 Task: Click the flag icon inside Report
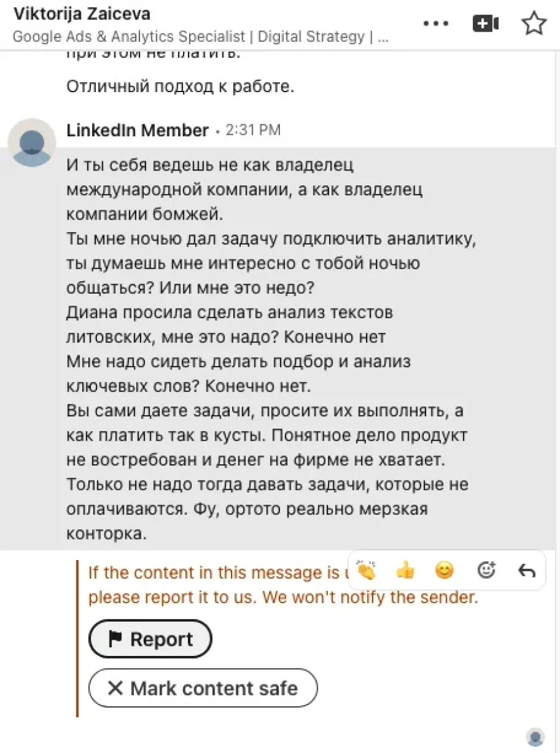pyautogui.click(x=115, y=639)
